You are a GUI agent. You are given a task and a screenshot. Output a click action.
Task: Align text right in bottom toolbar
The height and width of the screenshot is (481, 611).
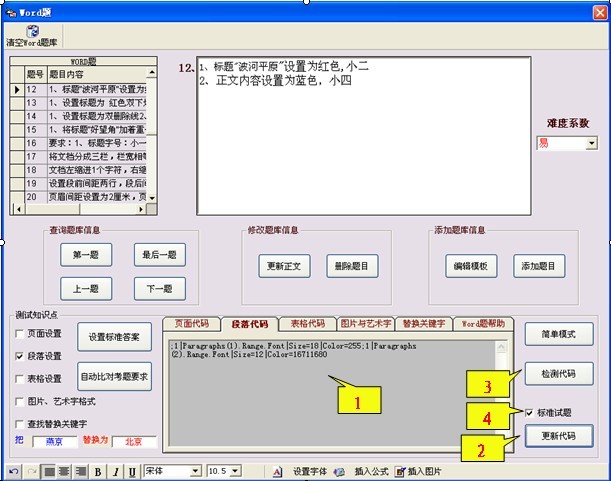[81, 472]
